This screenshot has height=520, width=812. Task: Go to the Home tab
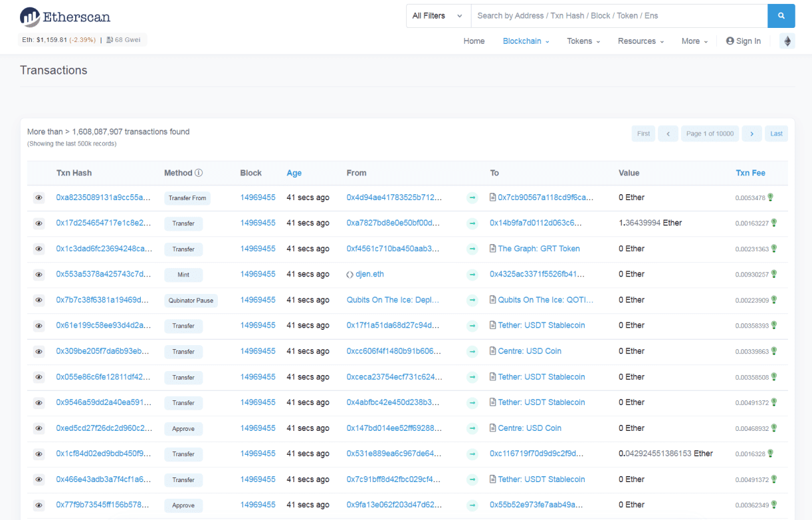pyautogui.click(x=474, y=41)
